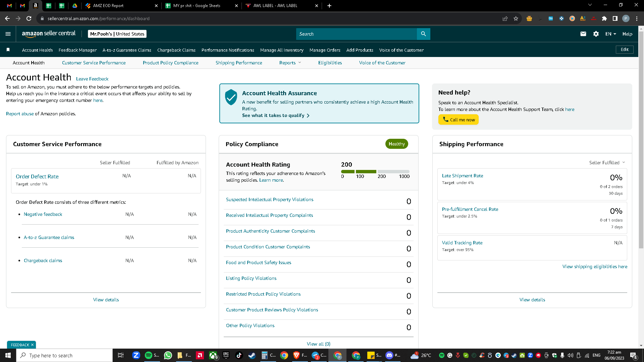Open Feedback Manager from the bookmarks bar

pyautogui.click(x=77, y=50)
